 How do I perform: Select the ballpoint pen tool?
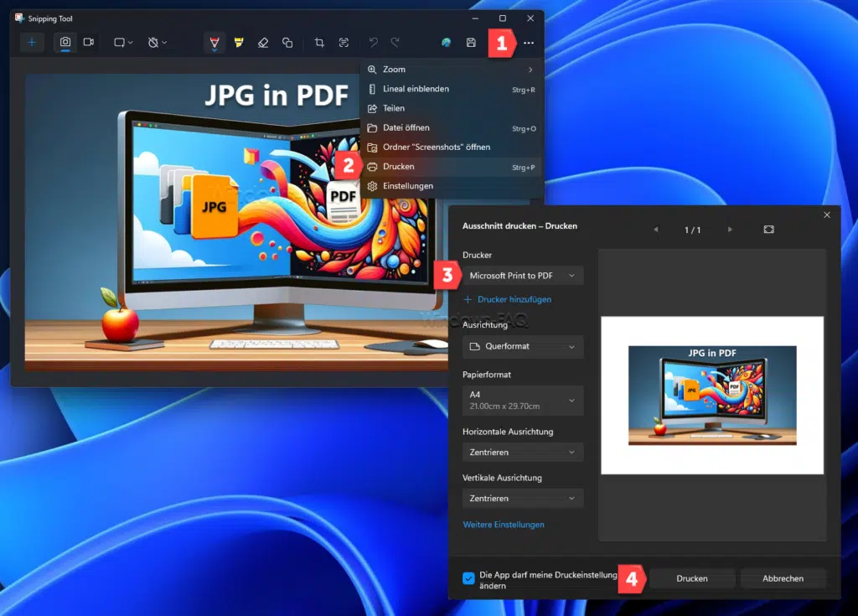(x=214, y=41)
